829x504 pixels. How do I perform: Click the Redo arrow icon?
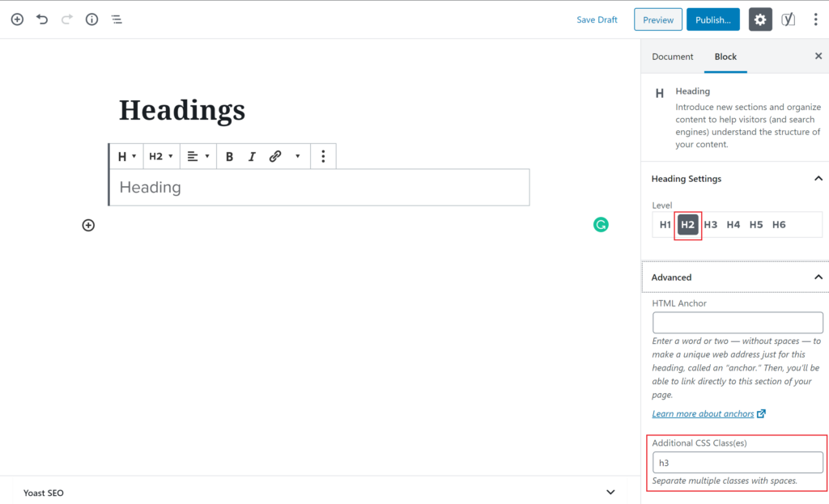[66, 19]
